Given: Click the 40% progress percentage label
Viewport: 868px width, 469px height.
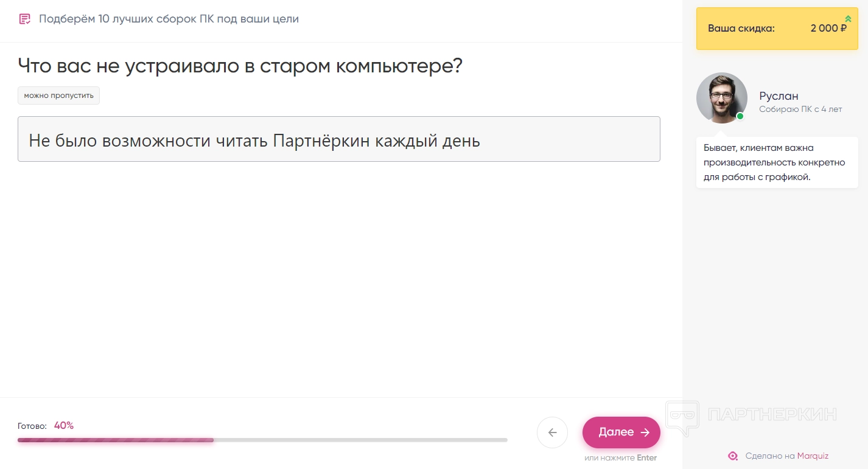Looking at the screenshot, I should pyautogui.click(x=64, y=425).
